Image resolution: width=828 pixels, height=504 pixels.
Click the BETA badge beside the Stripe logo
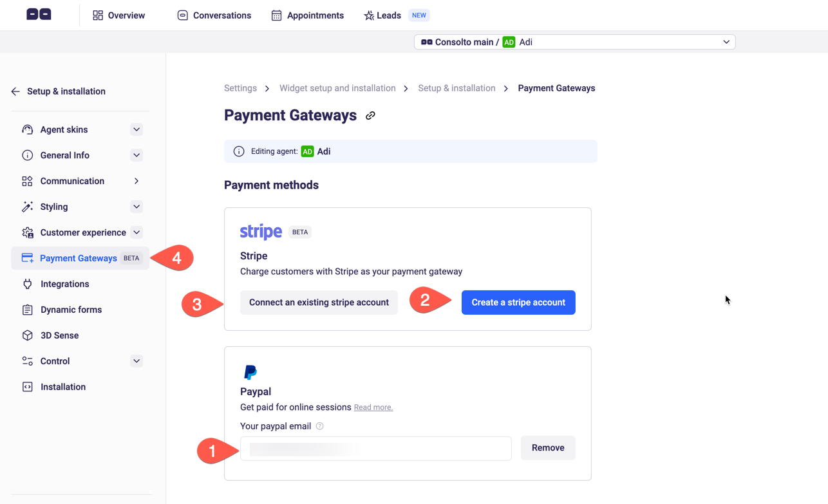pyautogui.click(x=300, y=232)
